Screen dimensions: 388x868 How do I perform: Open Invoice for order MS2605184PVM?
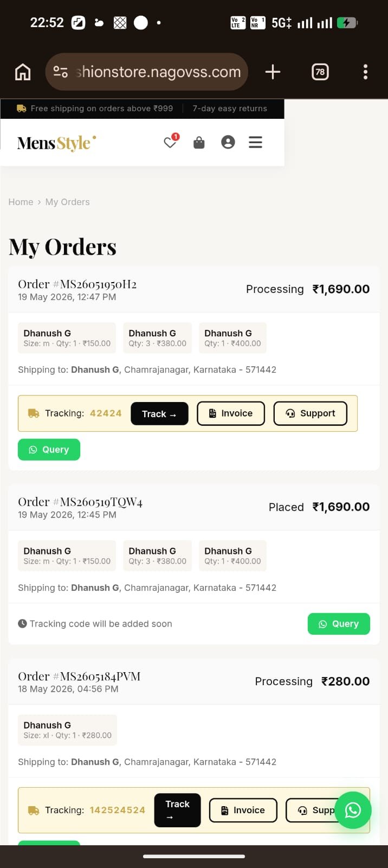(x=243, y=810)
